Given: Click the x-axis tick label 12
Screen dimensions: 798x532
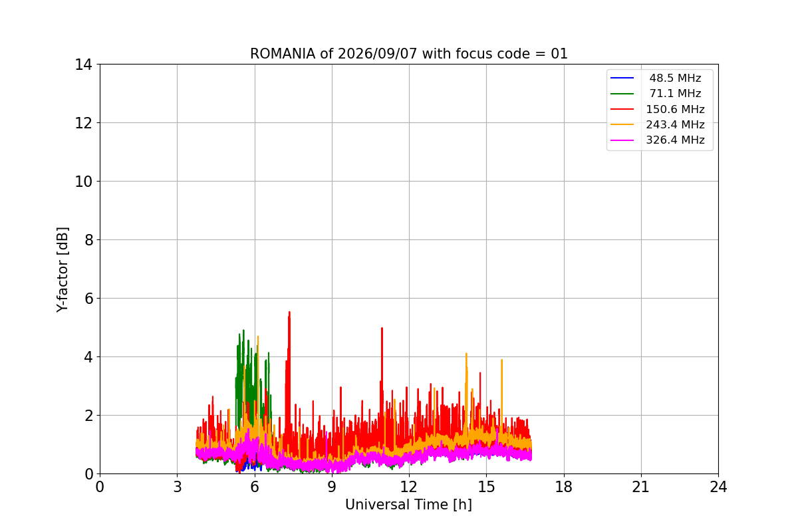Looking at the screenshot, I should tap(409, 487).
